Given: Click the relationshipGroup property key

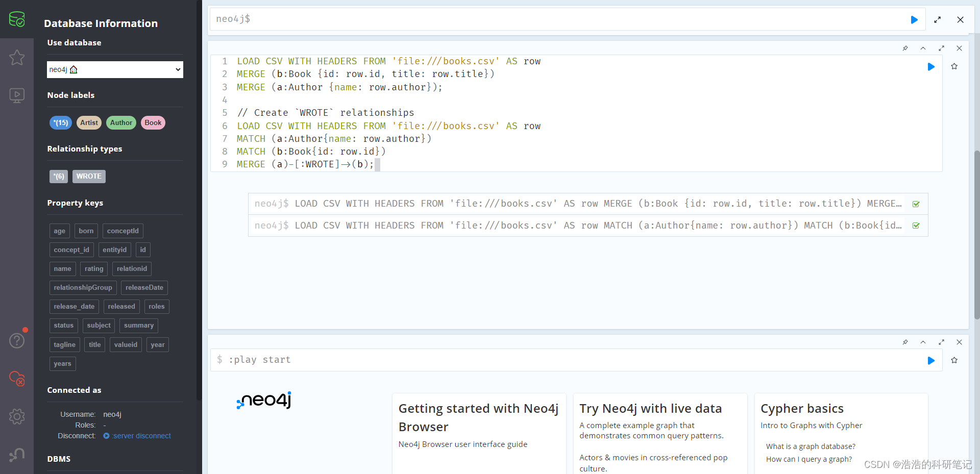Looking at the screenshot, I should point(83,287).
